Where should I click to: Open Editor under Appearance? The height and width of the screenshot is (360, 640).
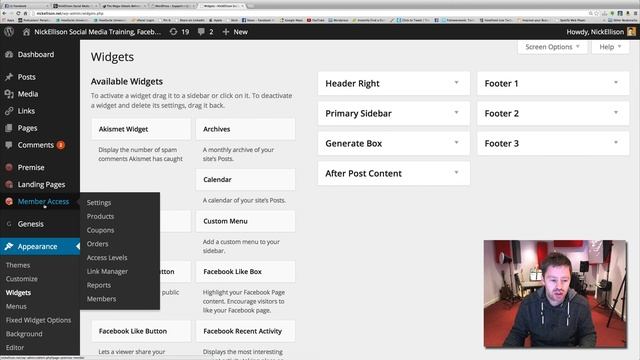[x=15, y=347]
